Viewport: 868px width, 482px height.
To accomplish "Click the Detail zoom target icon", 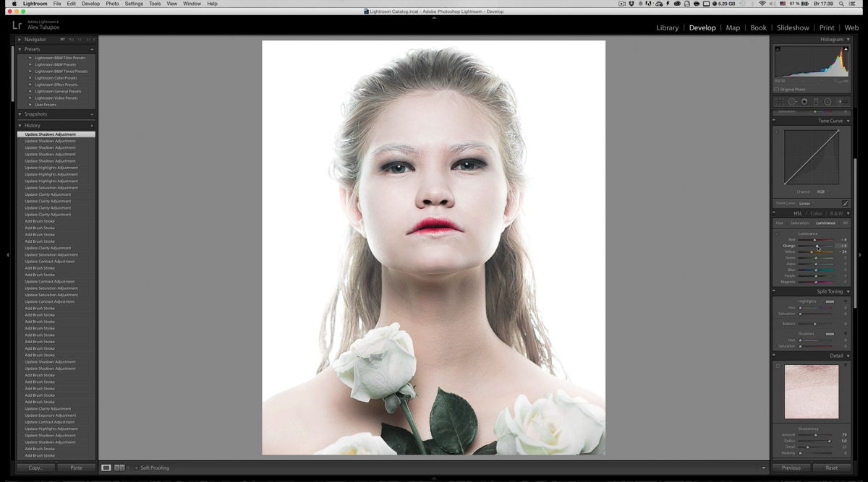I will [778, 366].
